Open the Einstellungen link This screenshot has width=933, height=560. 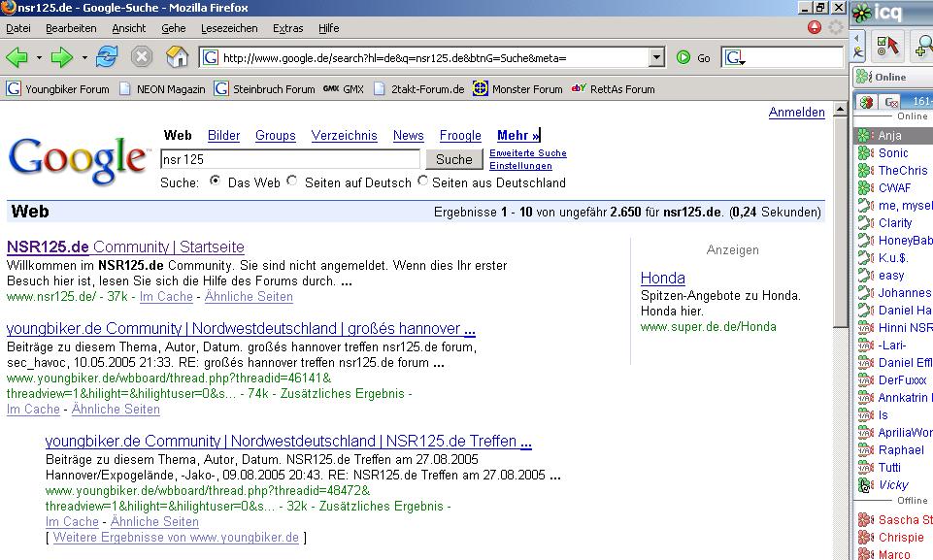pos(520,166)
